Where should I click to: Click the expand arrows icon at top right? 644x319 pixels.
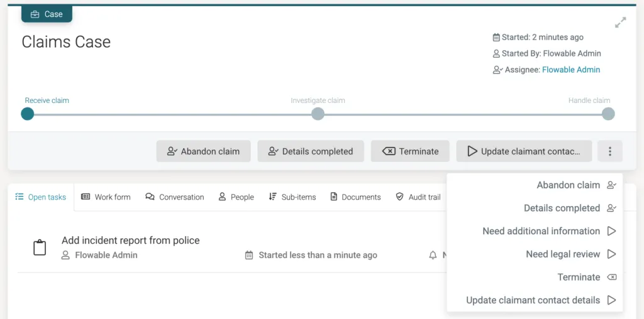(620, 22)
